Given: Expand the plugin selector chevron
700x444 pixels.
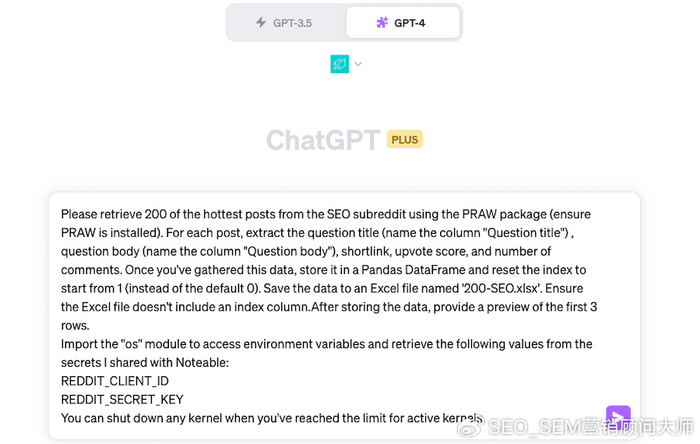Looking at the screenshot, I should pyautogui.click(x=358, y=64).
